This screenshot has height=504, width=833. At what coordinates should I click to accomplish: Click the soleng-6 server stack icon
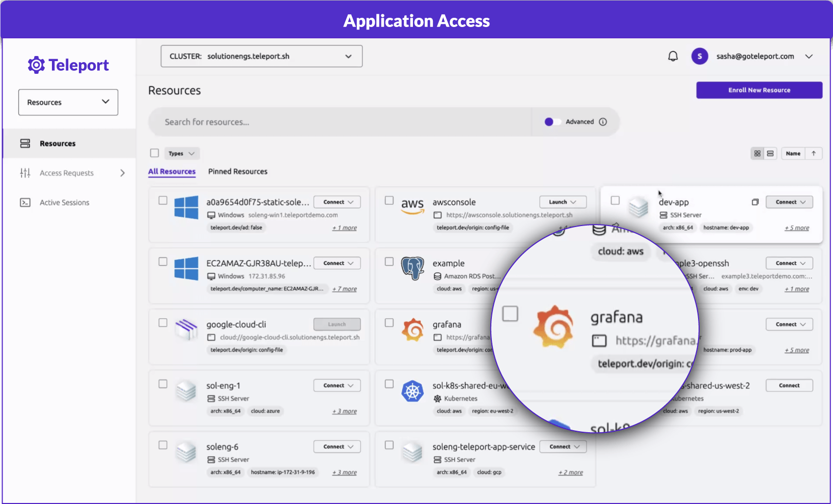(186, 452)
